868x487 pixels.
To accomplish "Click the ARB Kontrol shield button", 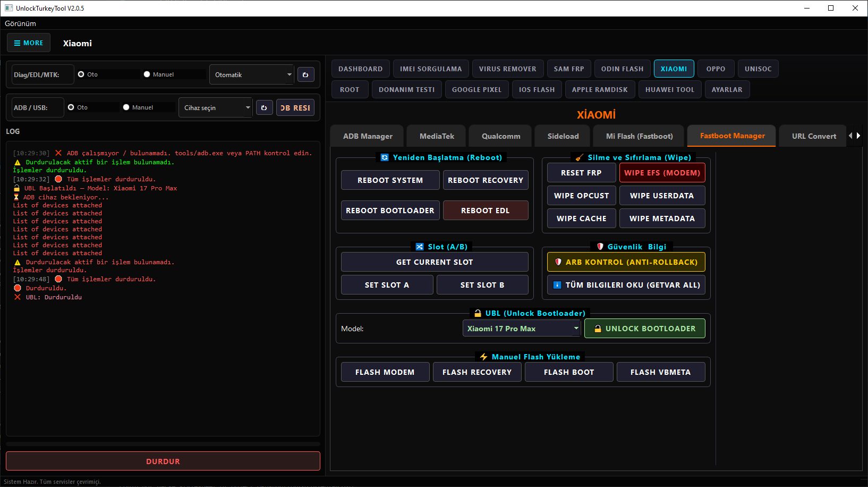I will point(626,262).
